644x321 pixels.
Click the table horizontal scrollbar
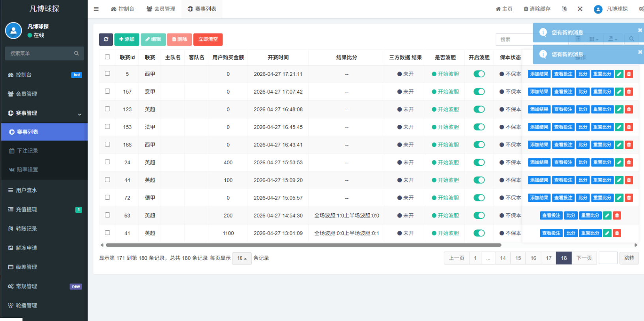tap(303, 245)
